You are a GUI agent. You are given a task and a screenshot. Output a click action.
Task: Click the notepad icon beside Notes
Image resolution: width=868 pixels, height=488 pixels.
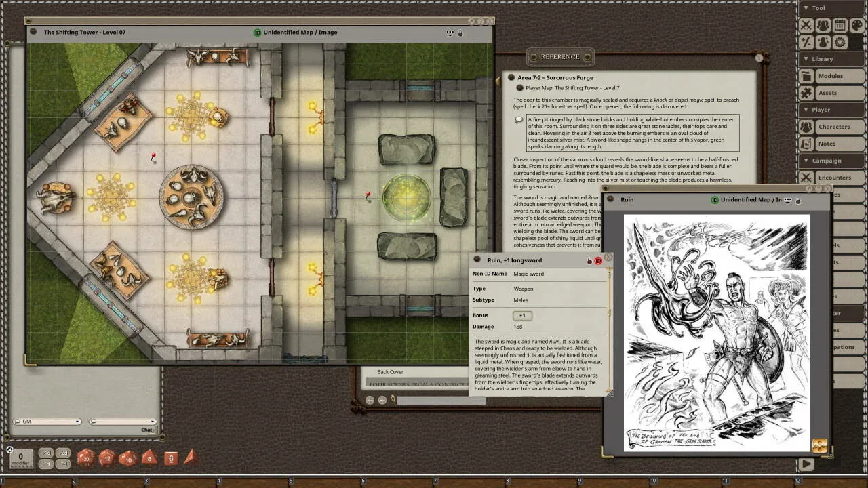[x=806, y=144]
